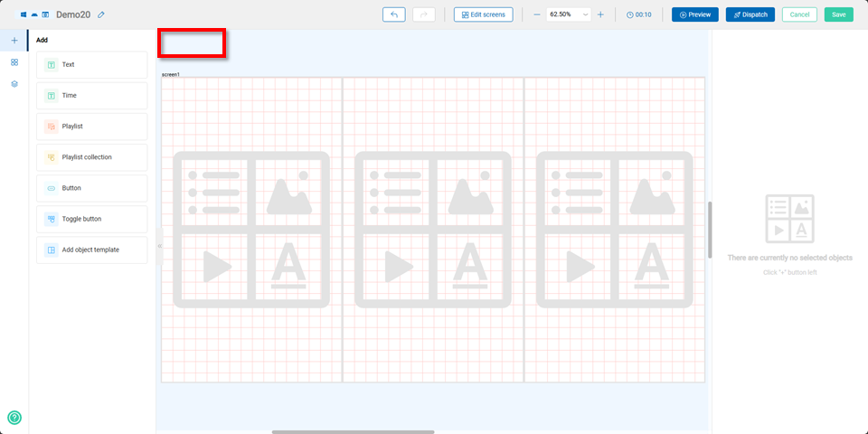Open the Add (+) sidebar tab
The height and width of the screenshot is (434, 868).
tap(14, 41)
